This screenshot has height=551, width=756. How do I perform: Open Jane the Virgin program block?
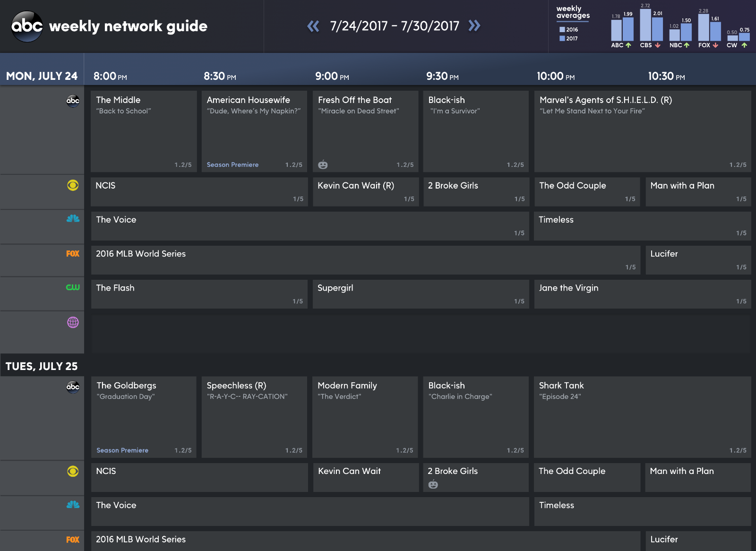tap(643, 294)
